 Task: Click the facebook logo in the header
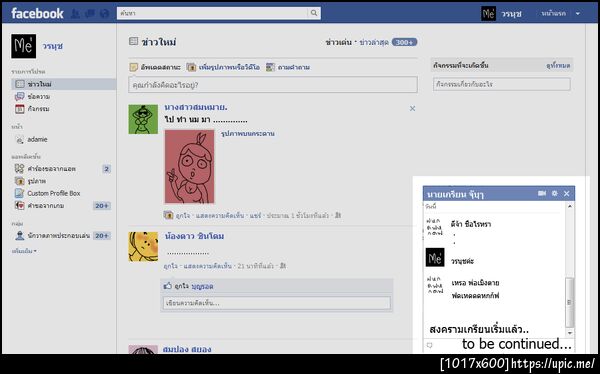coord(37,13)
